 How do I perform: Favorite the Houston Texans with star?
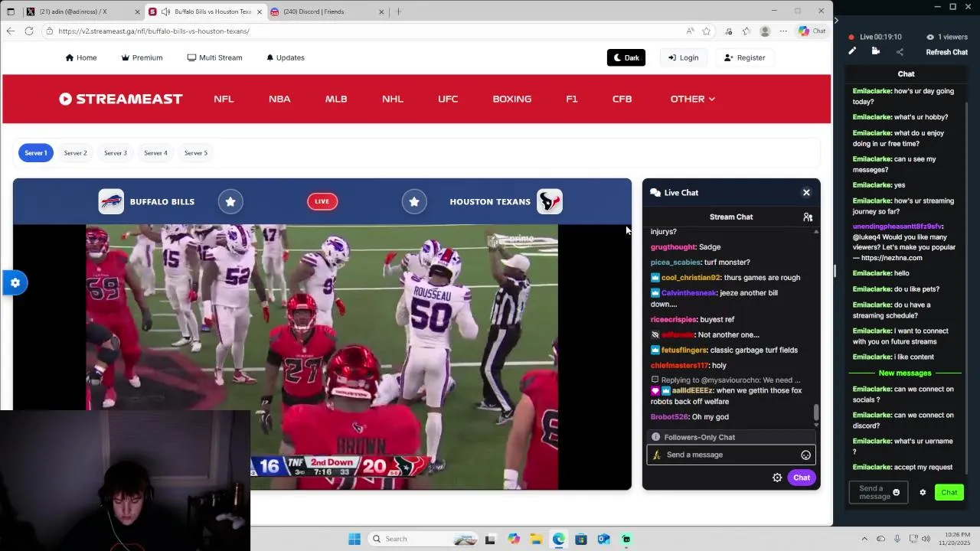[x=414, y=201]
